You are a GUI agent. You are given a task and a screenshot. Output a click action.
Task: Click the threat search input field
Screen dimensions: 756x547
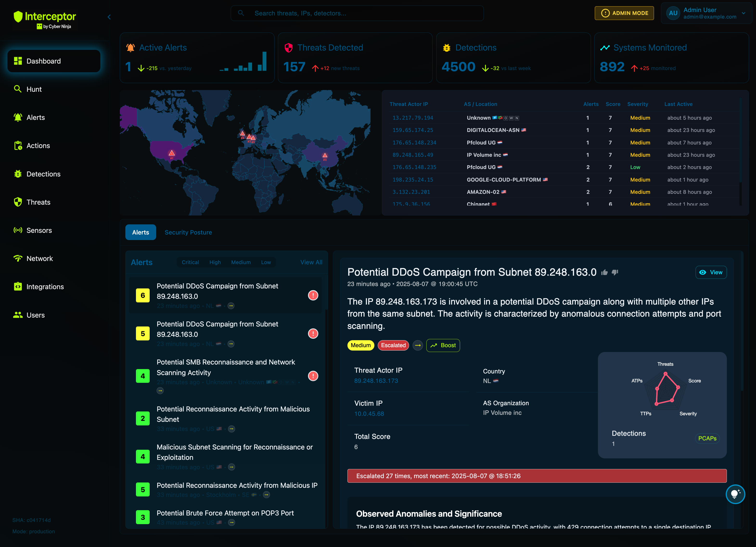click(357, 13)
